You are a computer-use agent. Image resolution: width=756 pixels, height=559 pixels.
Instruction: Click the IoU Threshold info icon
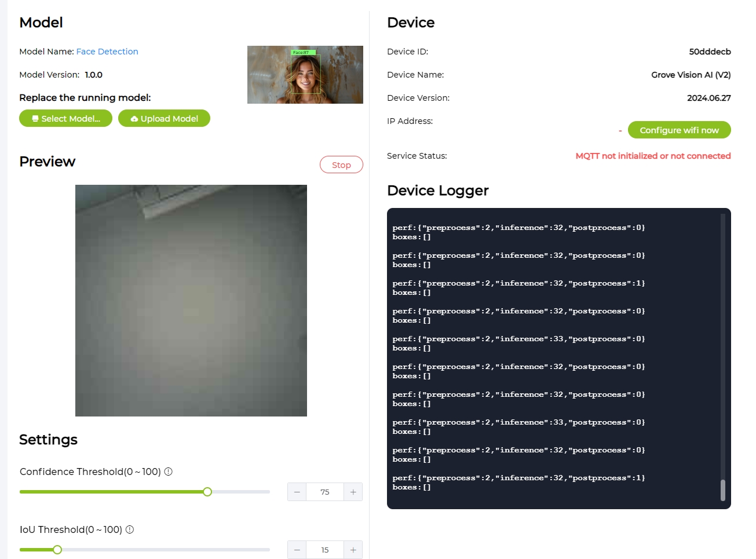point(130,529)
